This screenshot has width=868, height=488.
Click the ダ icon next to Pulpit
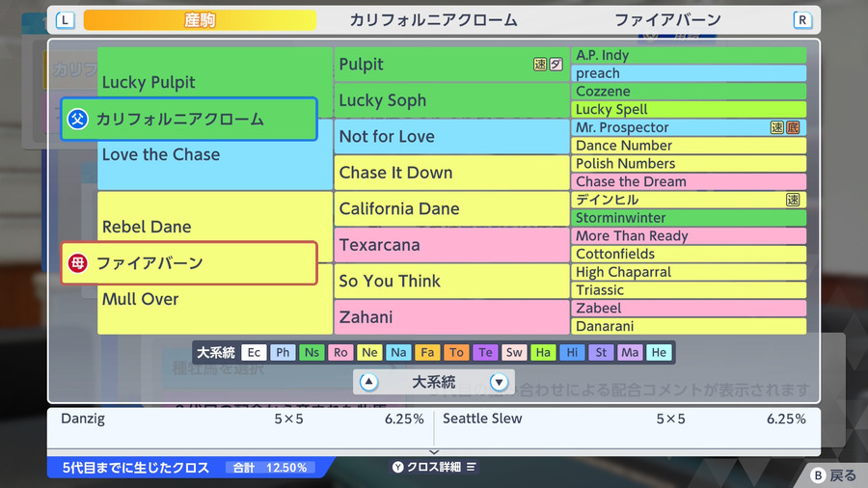point(556,65)
